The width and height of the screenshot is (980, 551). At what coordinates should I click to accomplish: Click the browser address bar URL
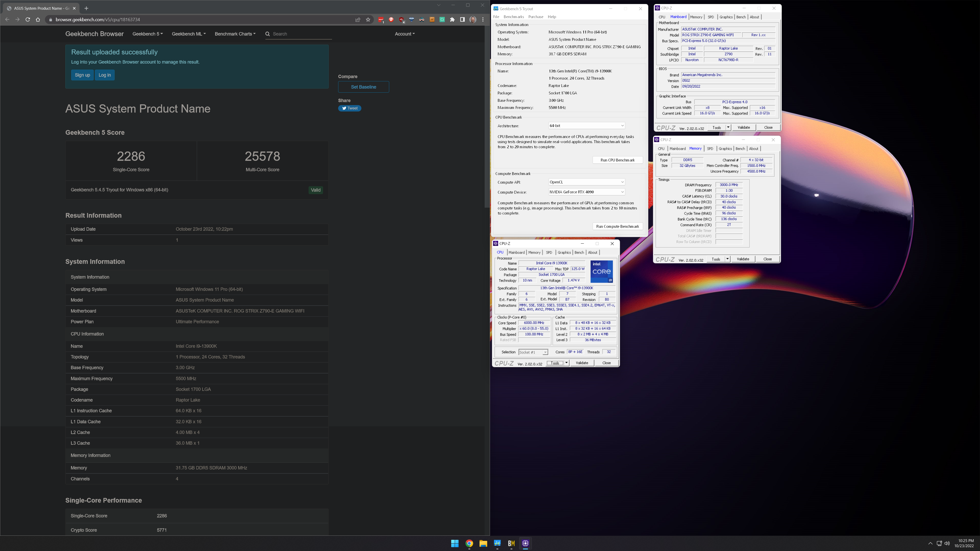click(98, 19)
